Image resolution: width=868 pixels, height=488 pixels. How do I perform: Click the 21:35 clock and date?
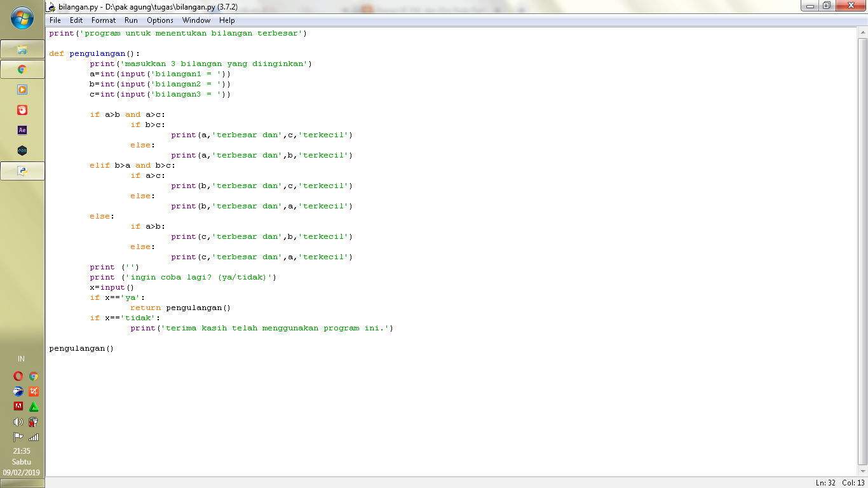point(22,462)
